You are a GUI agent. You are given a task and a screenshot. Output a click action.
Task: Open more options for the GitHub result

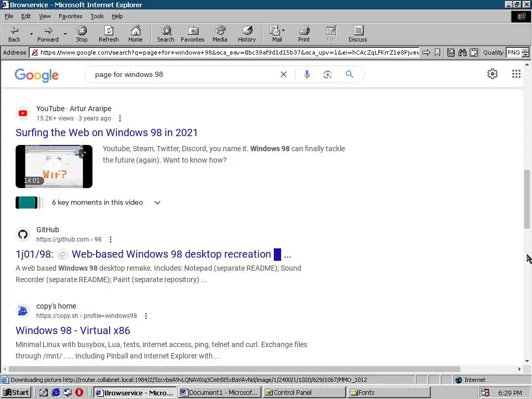point(111,240)
